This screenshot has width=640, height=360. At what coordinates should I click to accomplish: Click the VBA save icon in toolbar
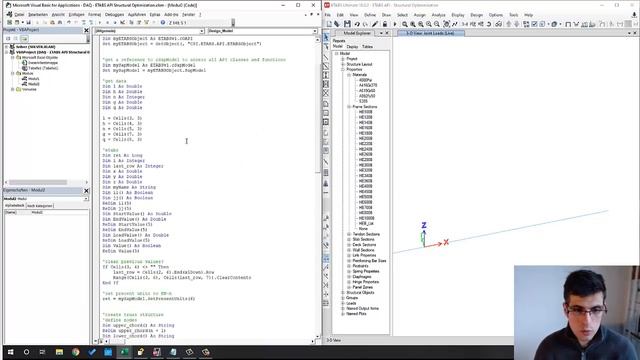[x=28, y=22]
